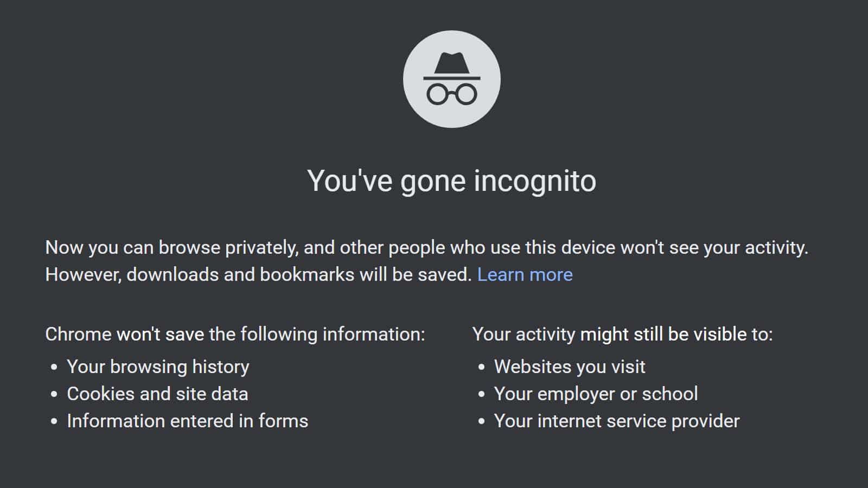Screen dimensions: 868x488
Task: Click the "Your browsing history" list item
Action: pyautogui.click(x=158, y=367)
